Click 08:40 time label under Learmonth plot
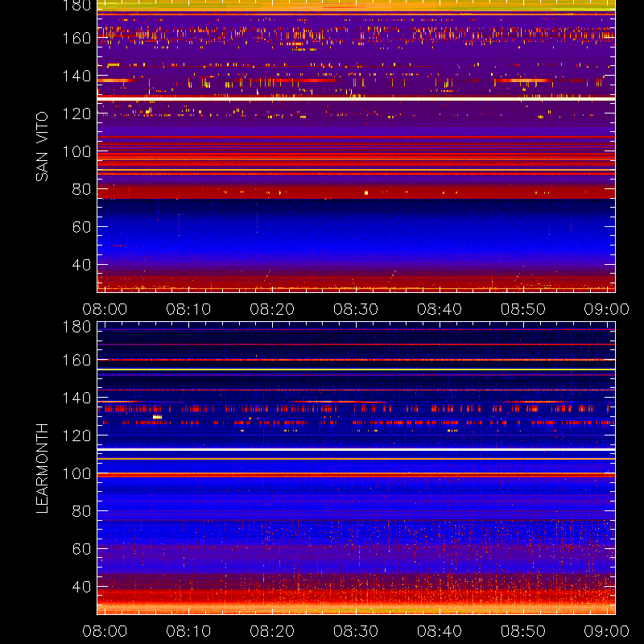This screenshot has width=644, height=644. [x=440, y=631]
